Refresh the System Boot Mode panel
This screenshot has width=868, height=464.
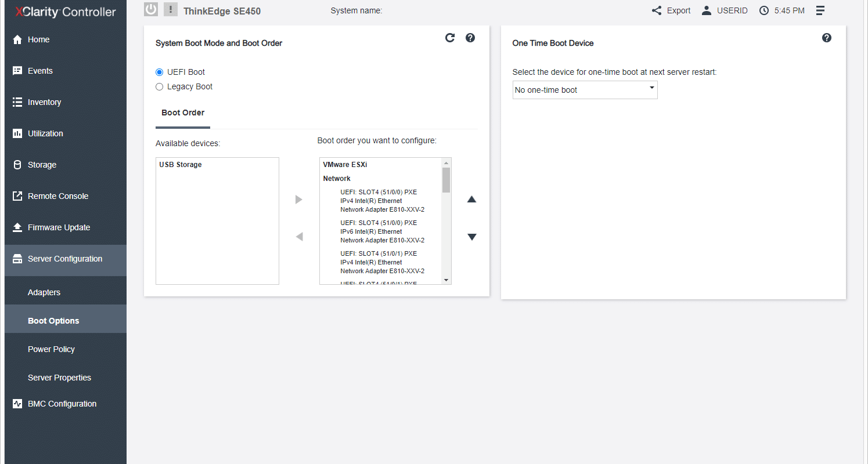pyautogui.click(x=450, y=38)
